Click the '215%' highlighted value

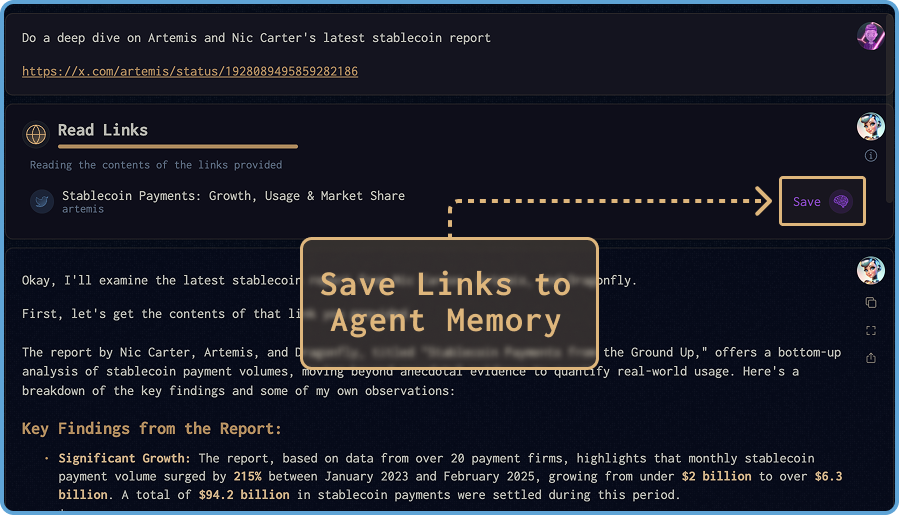(x=247, y=476)
